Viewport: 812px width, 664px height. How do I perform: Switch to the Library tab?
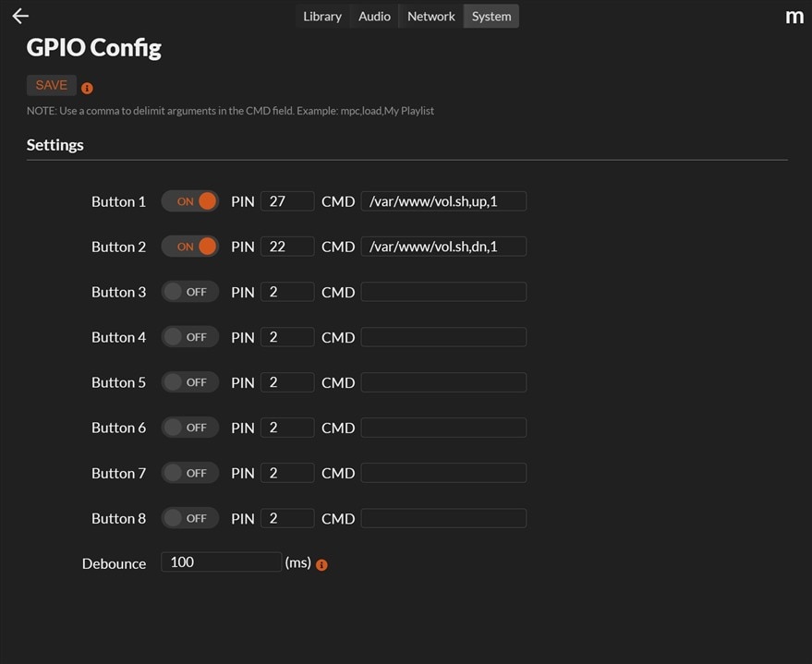point(322,17)
